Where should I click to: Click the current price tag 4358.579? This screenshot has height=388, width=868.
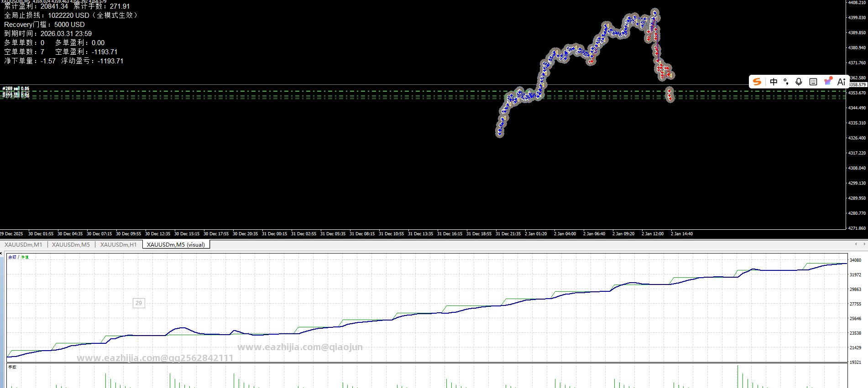[858, 85]
